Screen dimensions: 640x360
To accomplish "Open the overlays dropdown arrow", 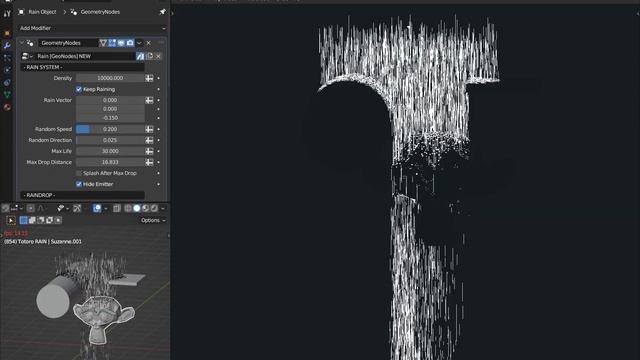I will pyautogui.click(x=106, y=208).
